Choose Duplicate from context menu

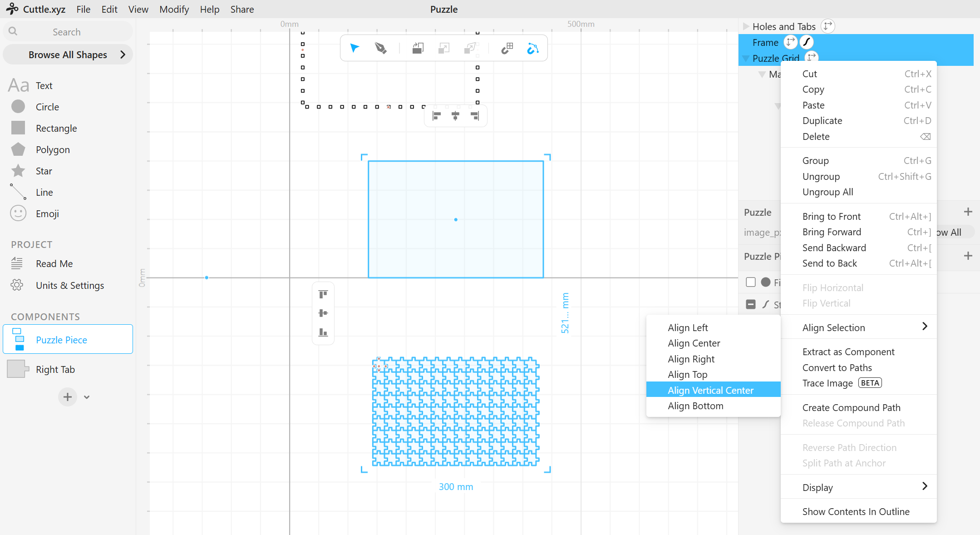[858, 120]
